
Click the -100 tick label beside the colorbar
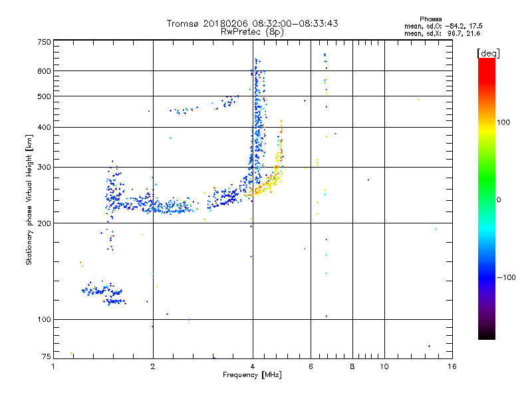pos(506,277)
